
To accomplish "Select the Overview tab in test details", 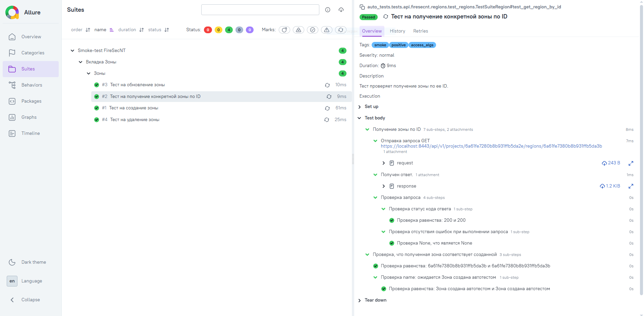I will [x=372, y=31].
